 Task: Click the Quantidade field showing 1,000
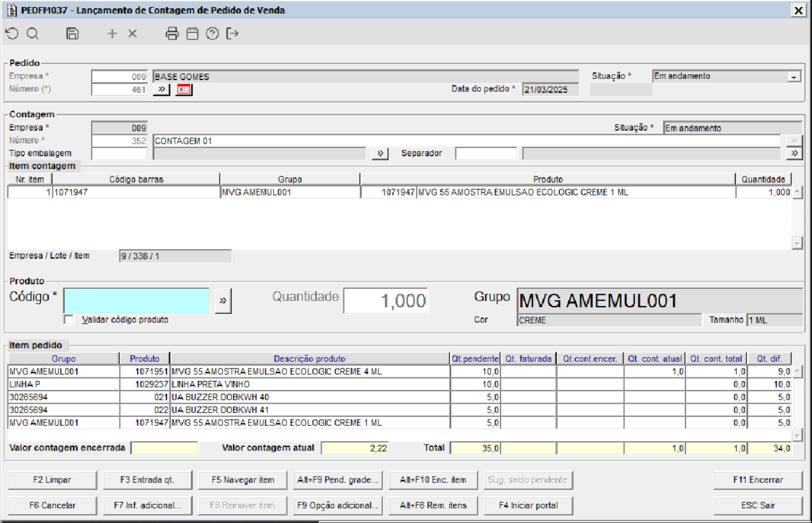click(x=386, y=301)
